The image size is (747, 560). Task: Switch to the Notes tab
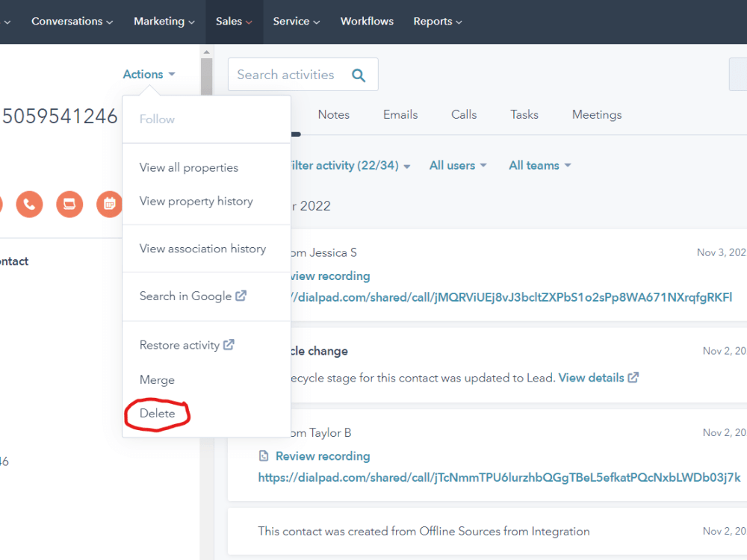(333, 115)
